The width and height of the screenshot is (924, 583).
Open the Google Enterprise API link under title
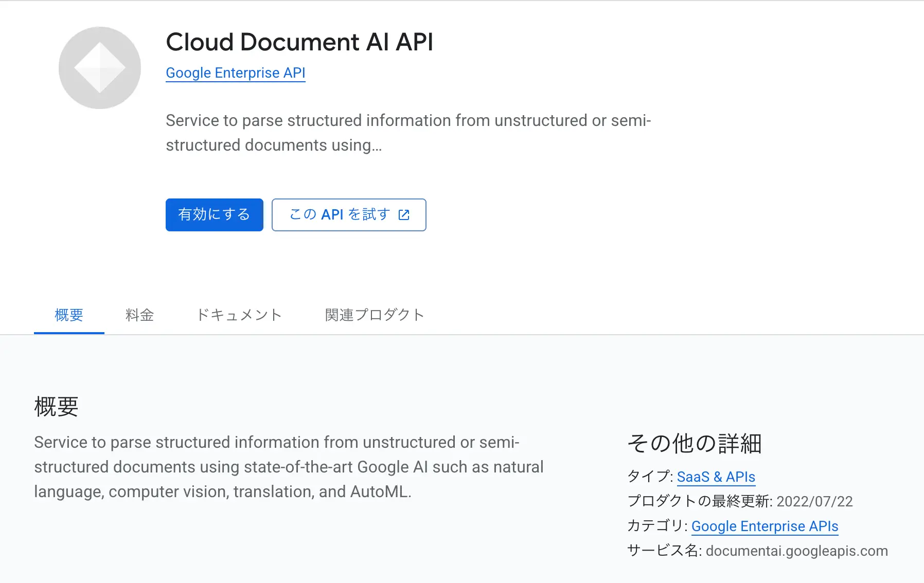235,73
